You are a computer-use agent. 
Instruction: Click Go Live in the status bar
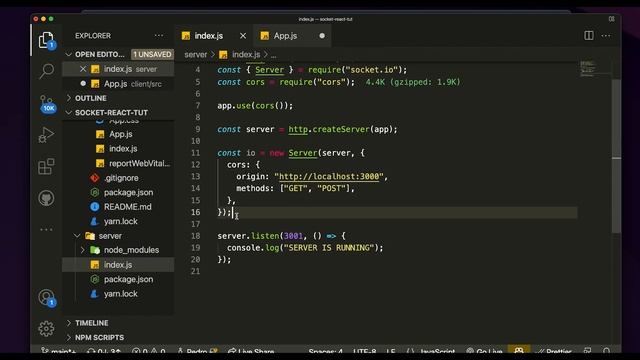point(484,351)
